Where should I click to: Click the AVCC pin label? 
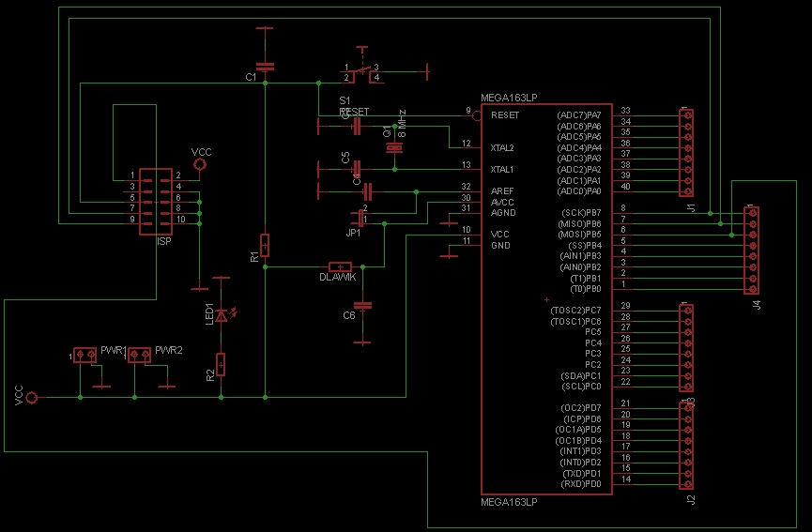tap(502, 202)
